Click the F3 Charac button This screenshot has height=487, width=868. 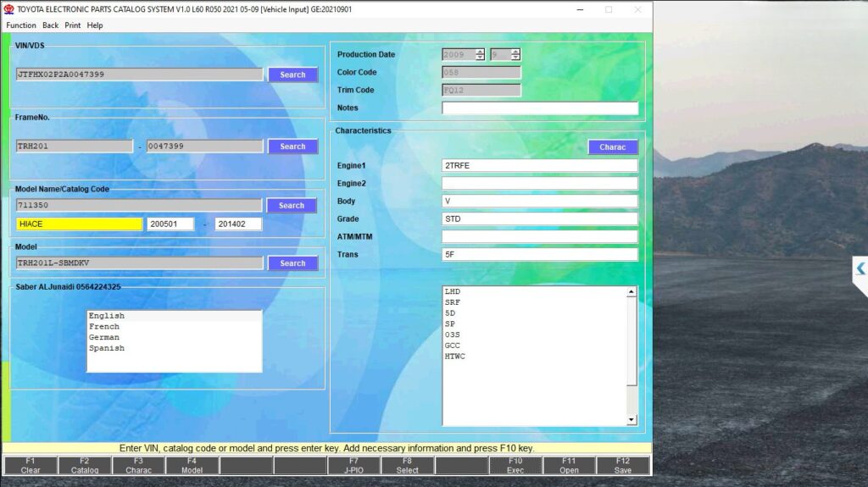138,466
